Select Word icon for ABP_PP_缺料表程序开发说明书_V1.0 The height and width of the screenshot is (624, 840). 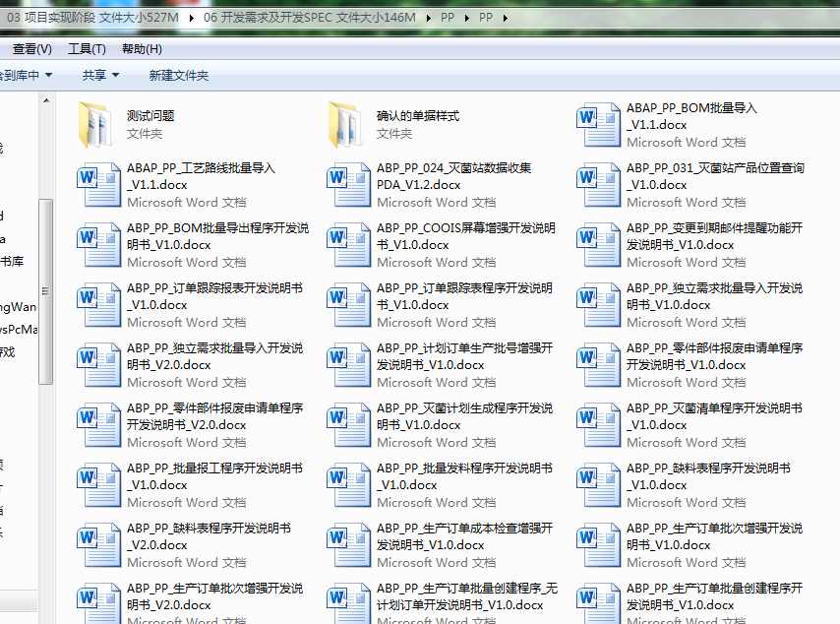point(598,485)
